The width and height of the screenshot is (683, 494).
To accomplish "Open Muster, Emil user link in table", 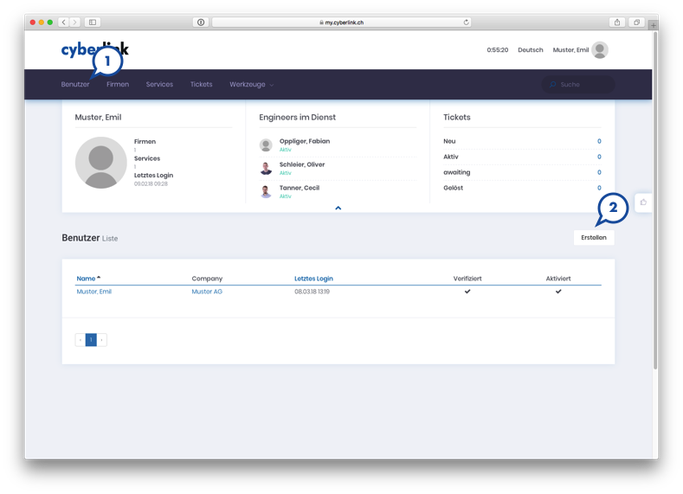I will [x=94, y=291].
